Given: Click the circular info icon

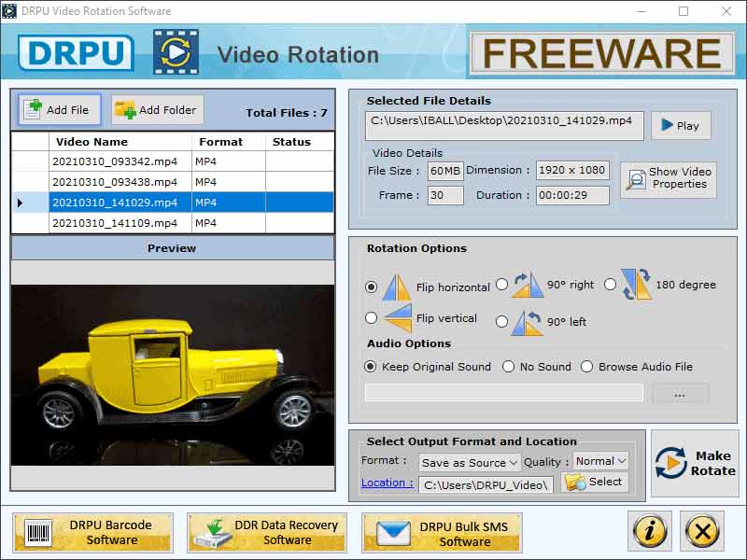Looking at the screenshot, I should [651, 531].
